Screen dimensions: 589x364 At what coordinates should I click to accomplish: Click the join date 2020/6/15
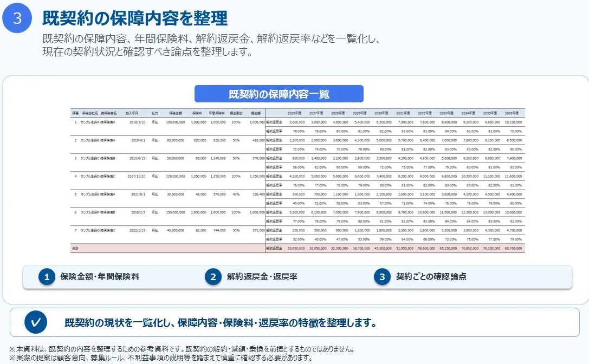pos(137,158)
